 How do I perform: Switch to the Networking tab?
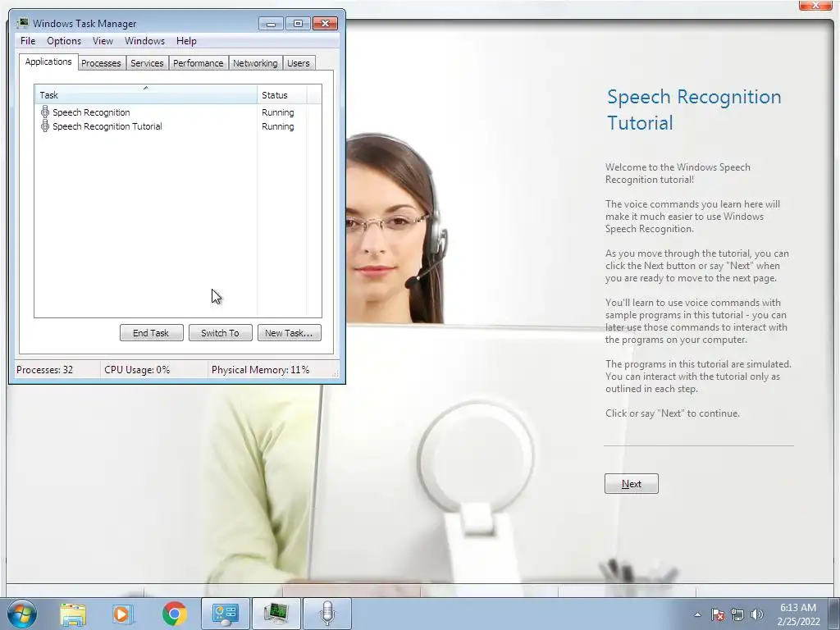(x=255, y=63)
